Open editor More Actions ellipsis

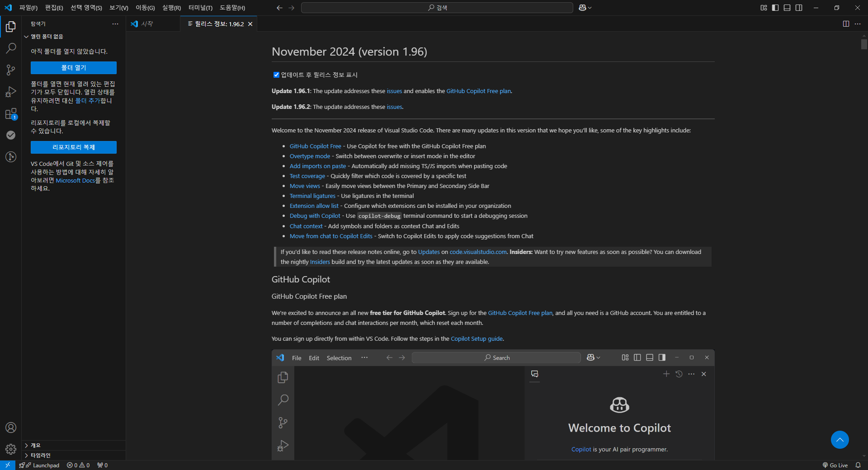pos(858,24)
